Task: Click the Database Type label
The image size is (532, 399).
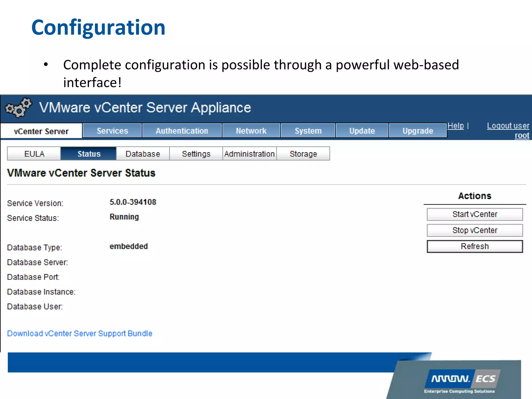Action: coord(35,248)
